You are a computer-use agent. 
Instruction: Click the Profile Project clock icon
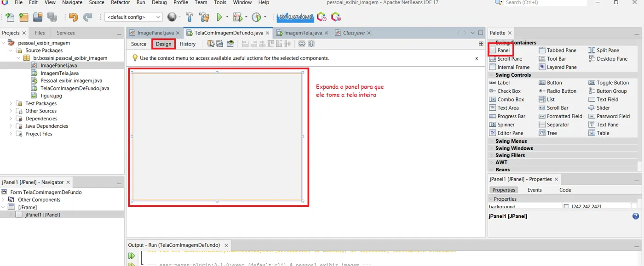tap(256, 17)
